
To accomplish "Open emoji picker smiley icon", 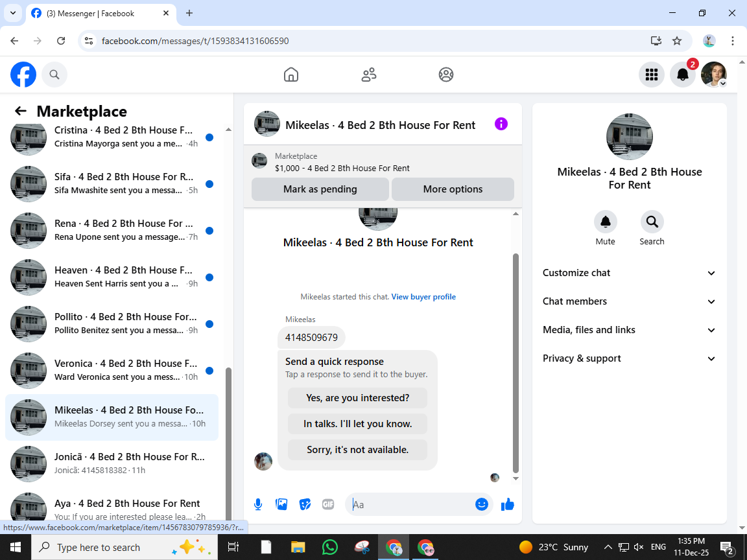I will pos(482,504).
